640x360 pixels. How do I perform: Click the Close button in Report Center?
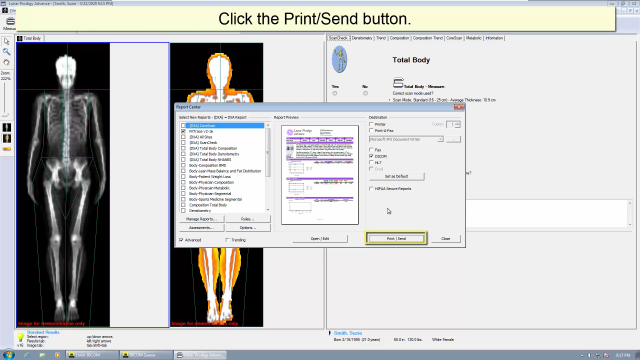(x=445, y=238)
